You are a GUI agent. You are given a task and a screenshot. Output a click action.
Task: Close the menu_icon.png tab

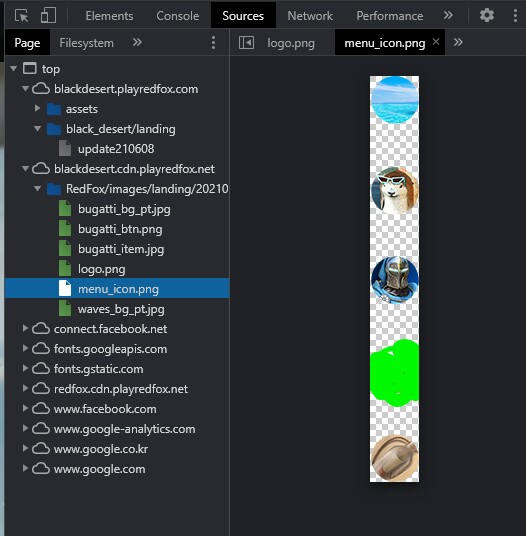pyautogui.click(x=436, y=41)
